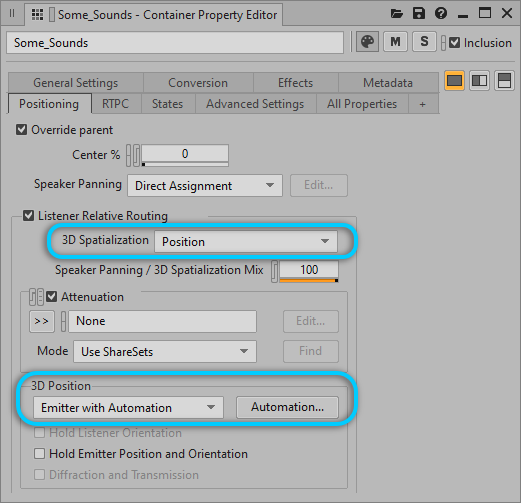Disable Listener Relative Routing checkbox
521x503 pixels.
[x=29, y=216]
